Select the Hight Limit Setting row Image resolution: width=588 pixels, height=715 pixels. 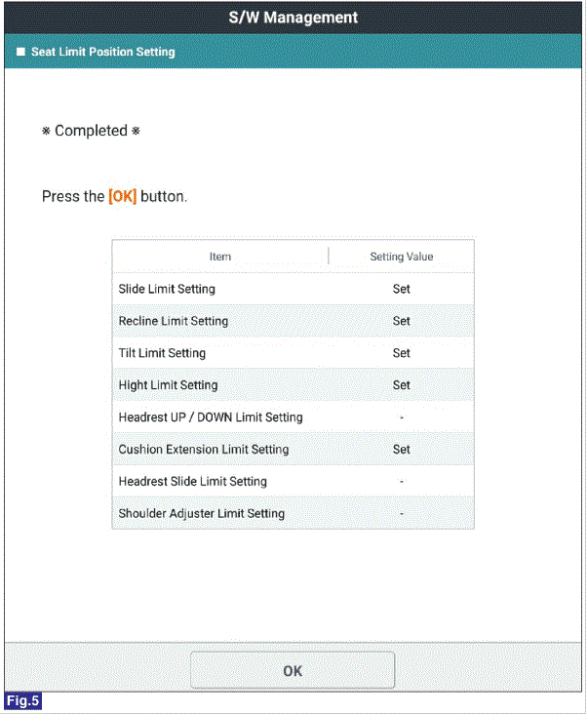coord(294,385)
